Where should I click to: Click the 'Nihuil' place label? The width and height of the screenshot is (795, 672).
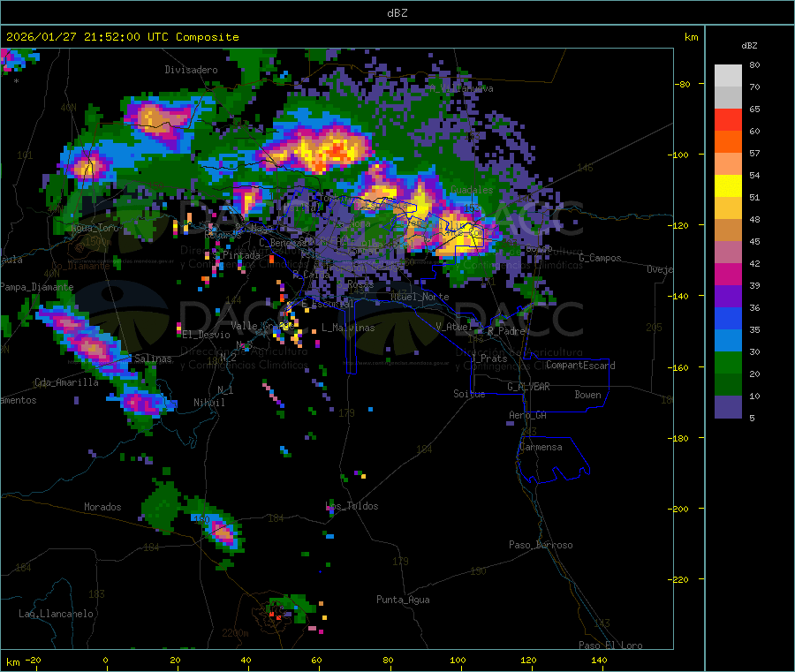pos(208,403)
